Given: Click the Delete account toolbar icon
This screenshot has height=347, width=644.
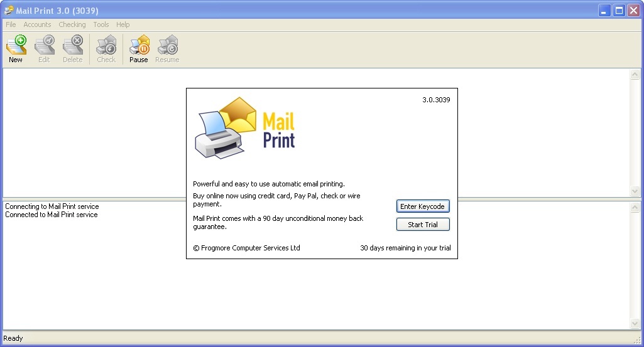Looking at the screenshot, I should [x=73, y=49].
